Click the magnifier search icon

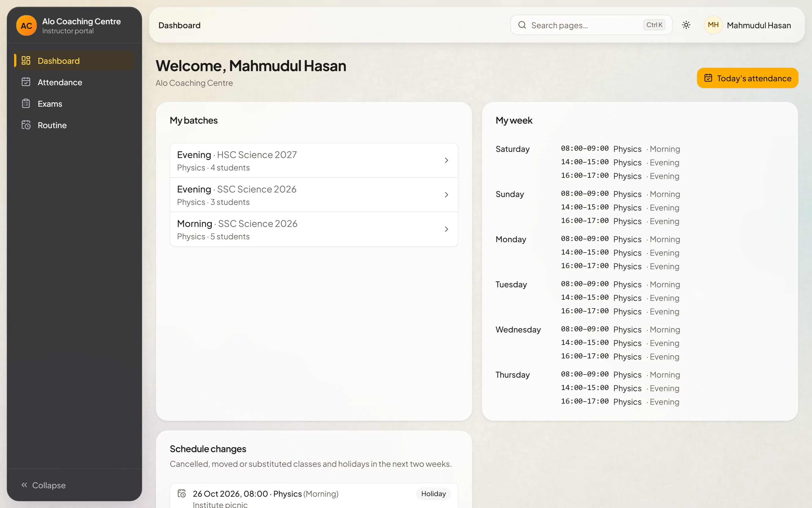[x=522, y=25]
